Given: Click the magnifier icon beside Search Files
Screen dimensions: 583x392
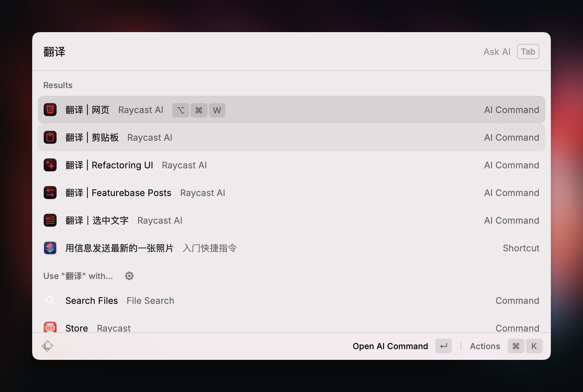Looking at the screenshot, I should click(x=50, y=300).
